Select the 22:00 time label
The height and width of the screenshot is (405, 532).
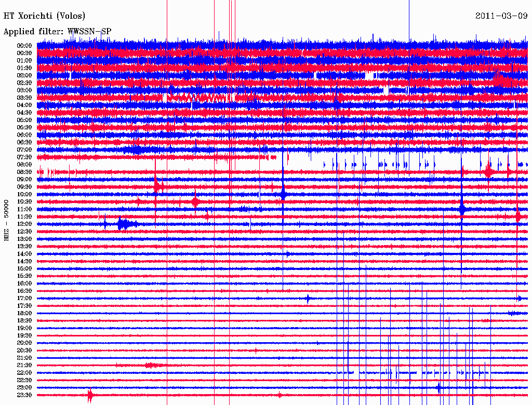point(24,373)
